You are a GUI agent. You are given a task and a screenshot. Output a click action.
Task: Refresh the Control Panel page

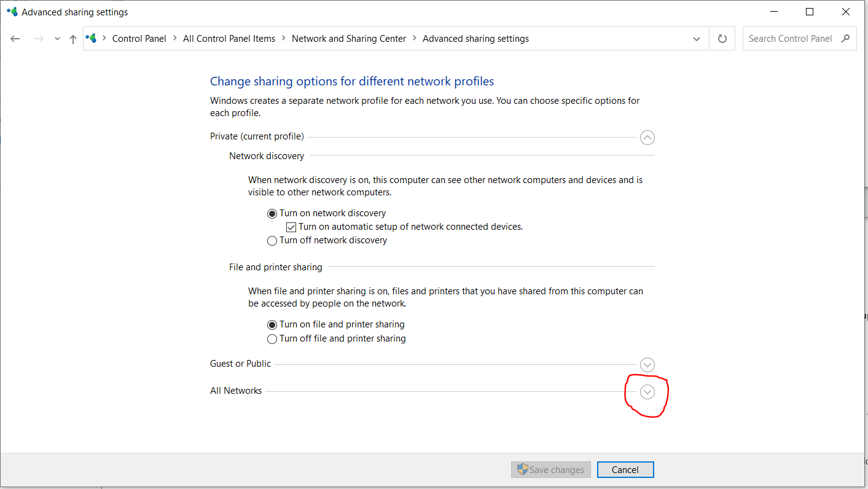[722, 39]
